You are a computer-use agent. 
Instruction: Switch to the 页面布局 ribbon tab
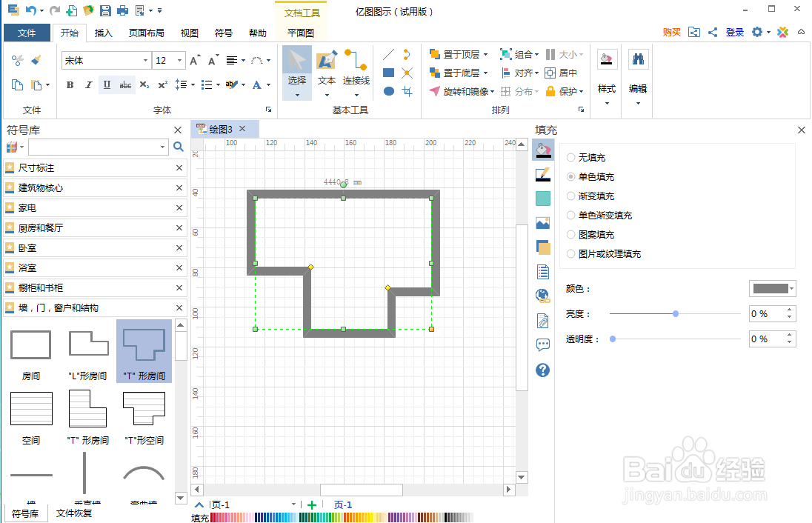(147, 33)
